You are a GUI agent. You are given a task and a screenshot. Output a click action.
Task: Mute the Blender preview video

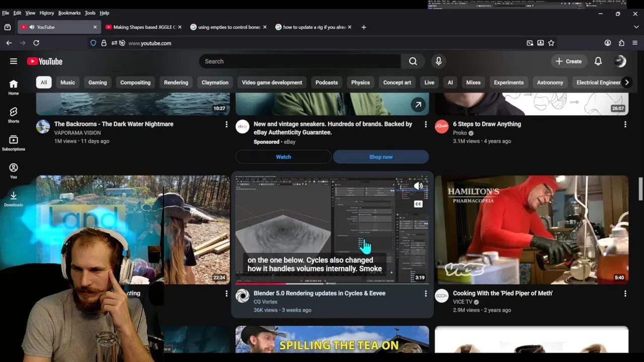pos(418,187)
